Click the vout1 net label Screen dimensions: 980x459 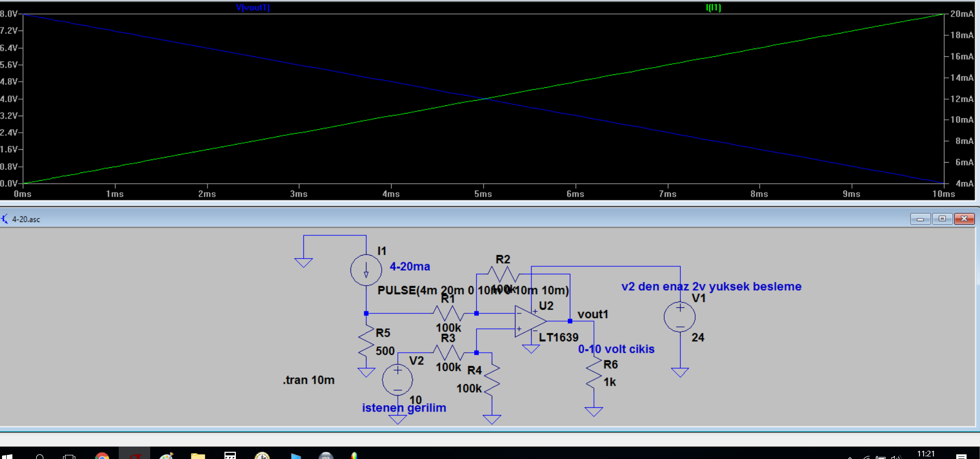pos(593,314)
